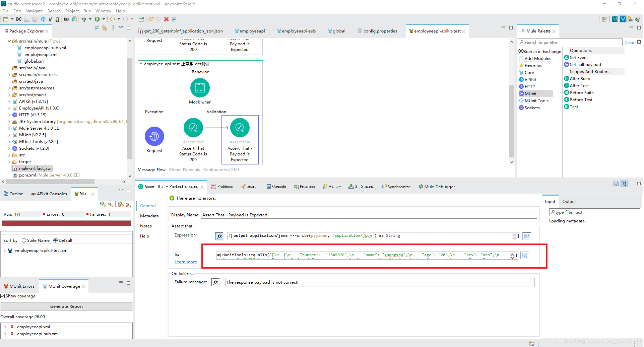Click Link with Editor in Package Explorer
The image size is (644, 347).
point(105,28)
